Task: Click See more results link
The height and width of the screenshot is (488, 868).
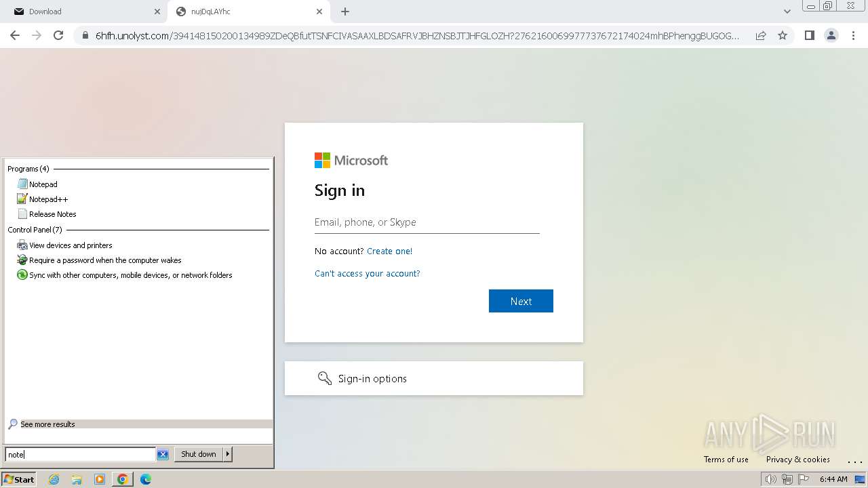Action: pyautogui.click(x=47, y=424)
